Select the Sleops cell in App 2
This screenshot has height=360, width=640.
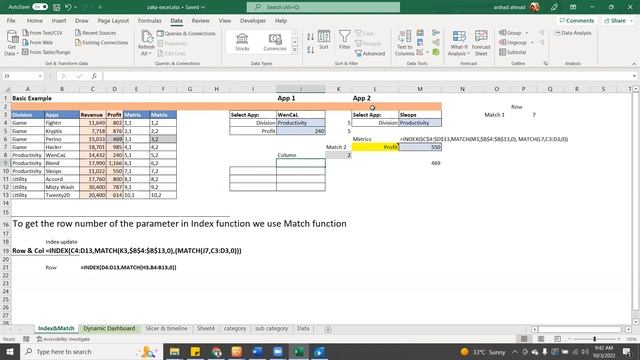(x=420, y=115)
